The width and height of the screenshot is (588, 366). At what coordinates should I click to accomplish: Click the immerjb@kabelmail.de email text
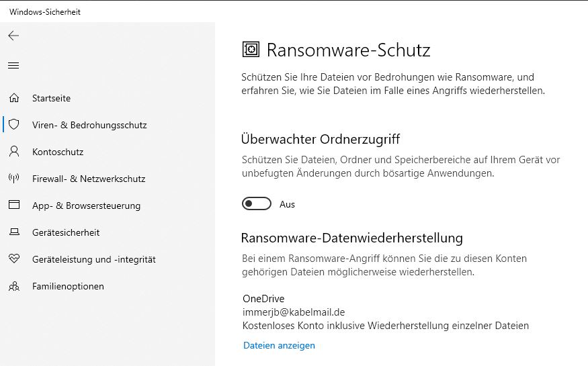click(294, 312)
